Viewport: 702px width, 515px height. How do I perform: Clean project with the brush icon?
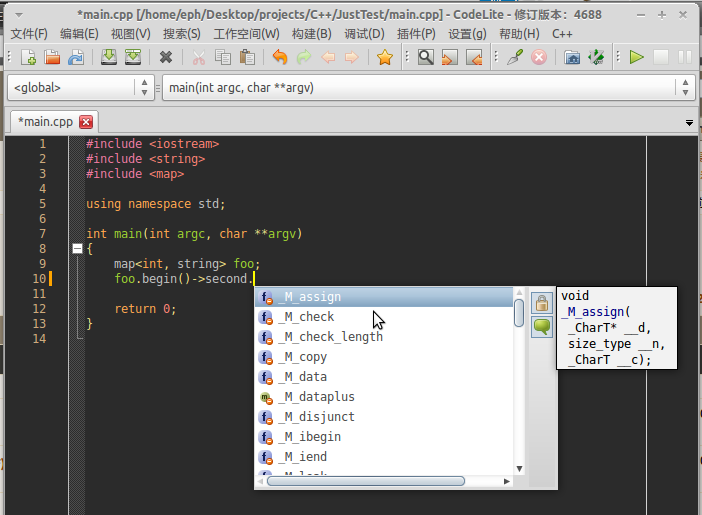point(515,57)
